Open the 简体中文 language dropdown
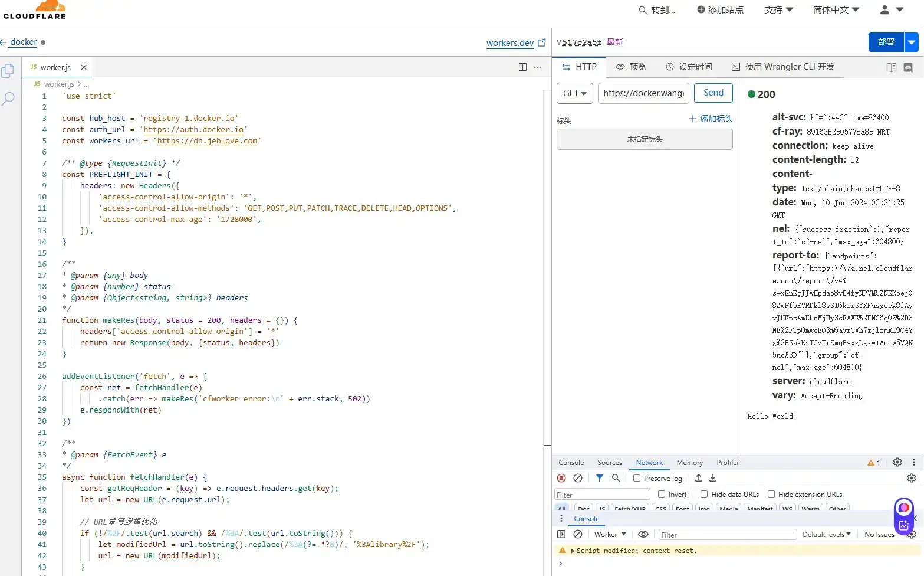This screenshot has height=576, width=924. (836, 9)
